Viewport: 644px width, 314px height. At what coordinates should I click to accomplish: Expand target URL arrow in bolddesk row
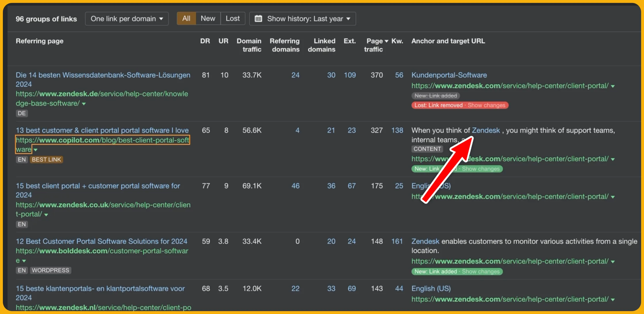click(x=613, y=262)
